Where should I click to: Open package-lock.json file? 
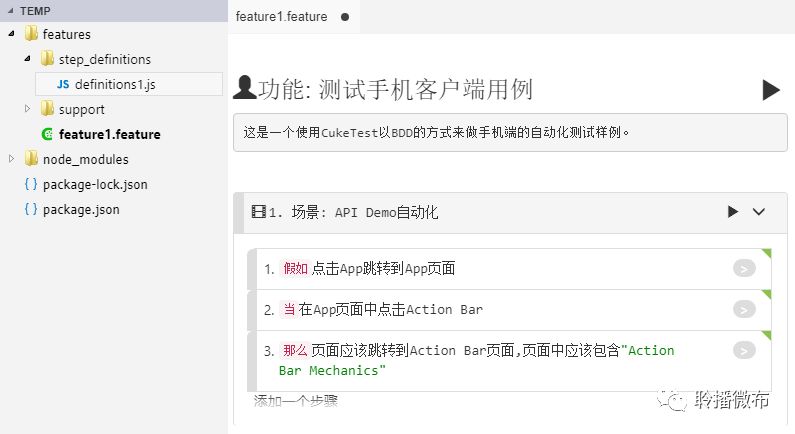tap(86, 184)
